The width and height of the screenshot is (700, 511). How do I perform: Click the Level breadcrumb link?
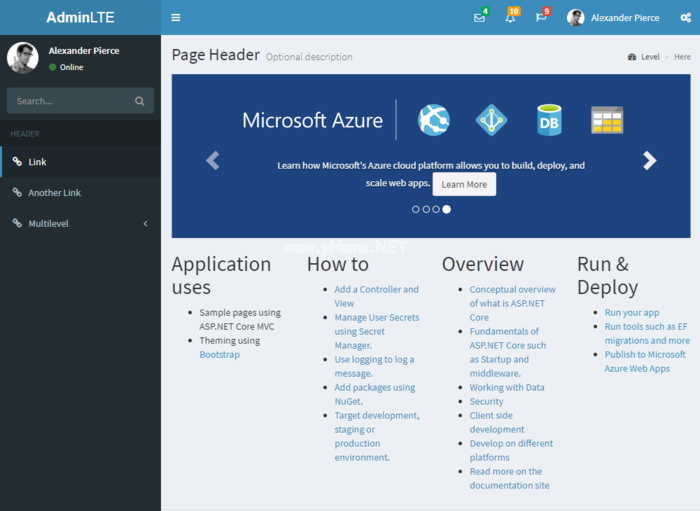point(650,57)
